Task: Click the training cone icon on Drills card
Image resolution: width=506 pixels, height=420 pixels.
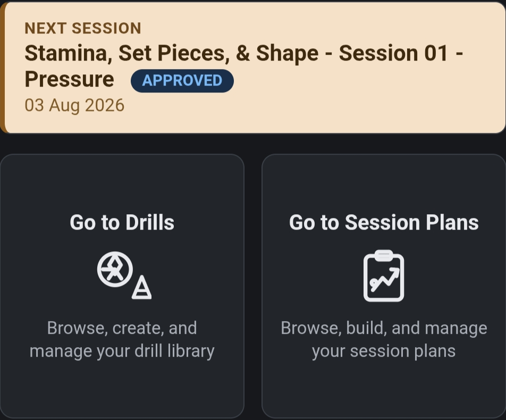Action: [x=142, y=287]
